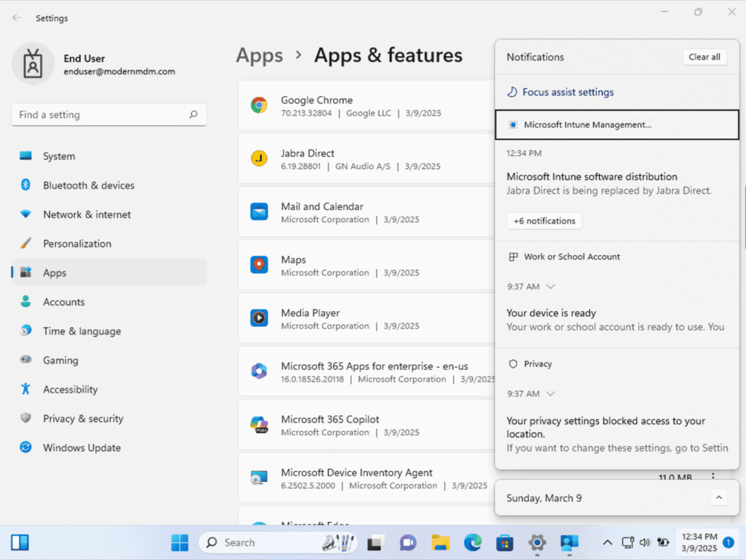Screen dimensions: 746x560
Task: Open Microsoft Edge from the taskbar
Action: tap(473, 543)
